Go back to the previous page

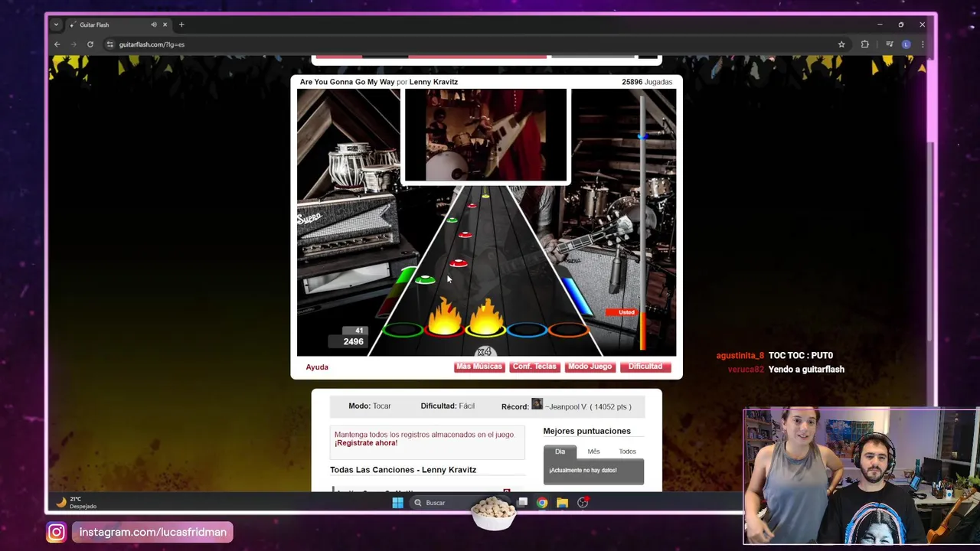point(57,44)
